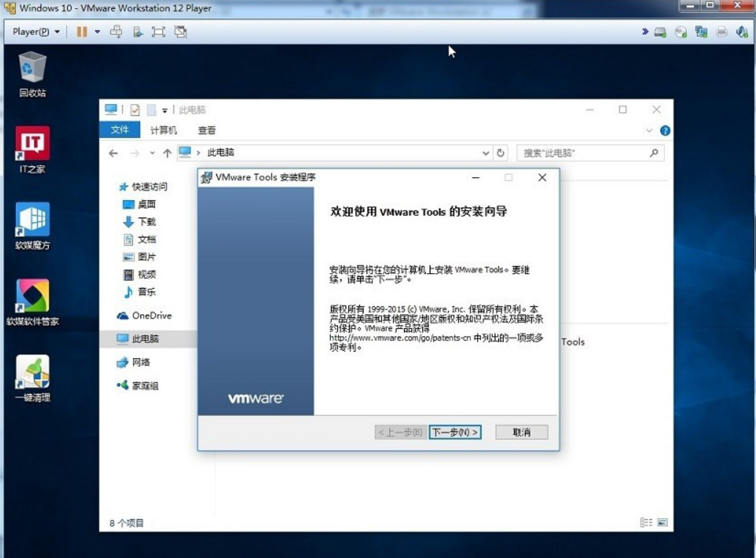This screenshot has width=756, height=558.
Task: Click the sound card device icon
Action: point(742,32)
